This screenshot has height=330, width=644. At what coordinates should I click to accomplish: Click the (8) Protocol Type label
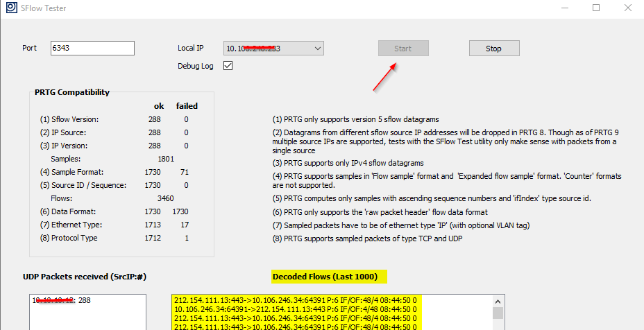coord(69,238)
